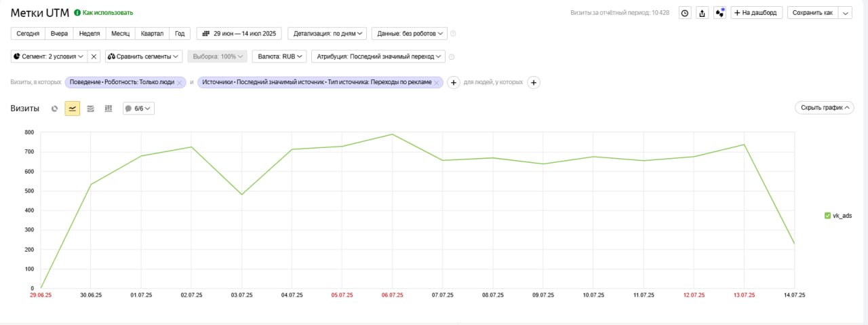Open the 'Сравнить сегменты' dropdown
The width and height of the screenshot is (868, 325).
point(144,57)
